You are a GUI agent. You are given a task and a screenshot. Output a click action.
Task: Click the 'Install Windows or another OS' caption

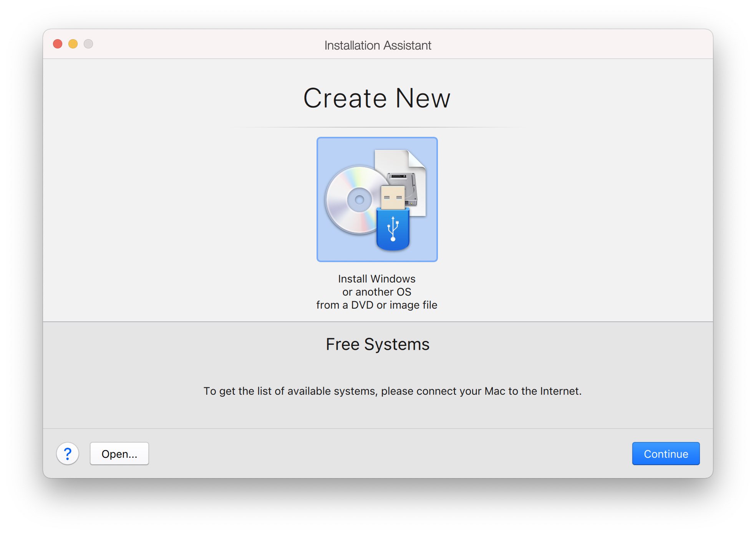[377, 292]
